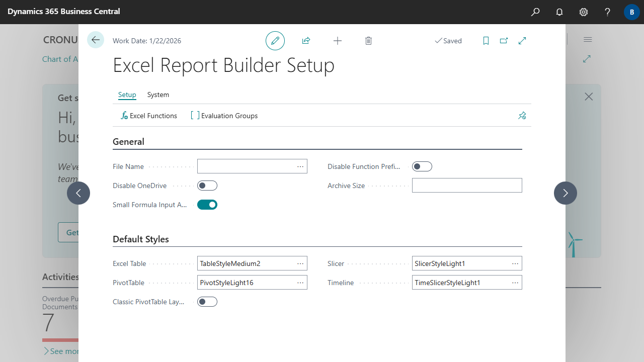644x362 pixels.
Task: Click the Saved status indicator
Action: pos(448,41)
